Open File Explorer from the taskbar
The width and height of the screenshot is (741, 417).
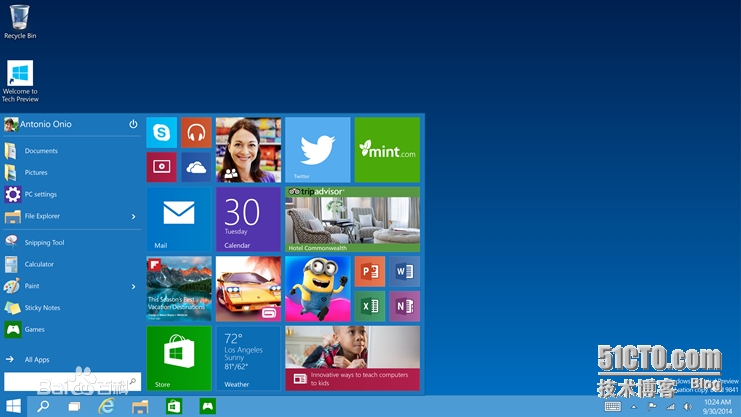(140, 407)
